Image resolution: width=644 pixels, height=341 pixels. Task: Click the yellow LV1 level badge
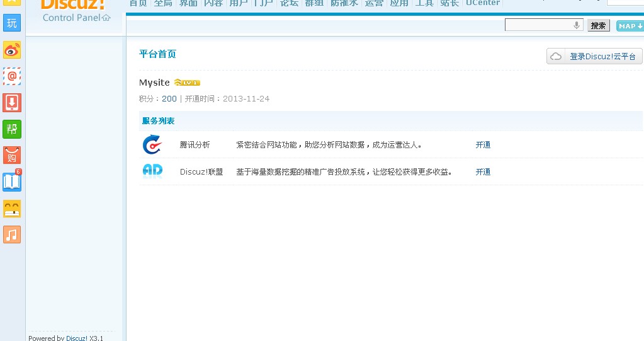pos(187,83)
